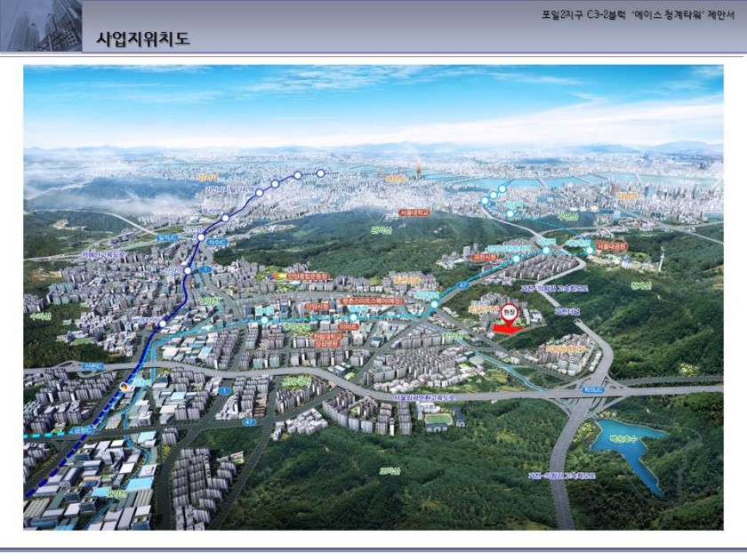747x560 pixels.
Task: Click the building thumbnail in the header
Action: (x=41, y=26)
